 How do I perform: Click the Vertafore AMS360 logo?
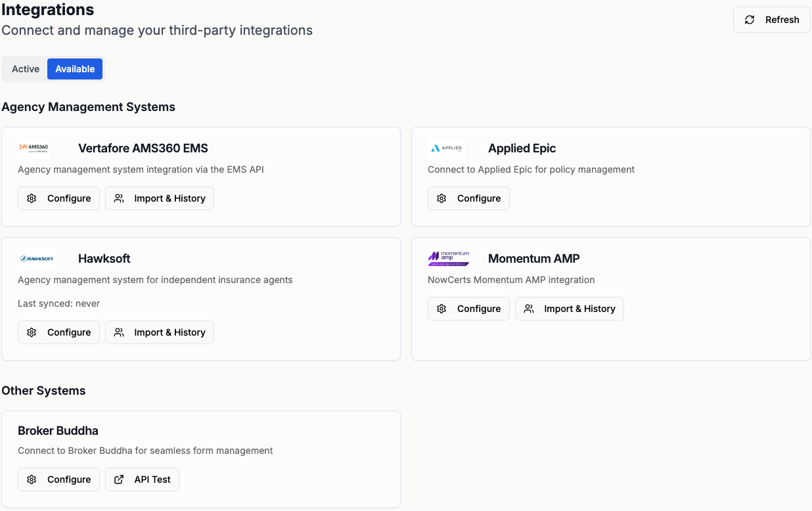coord(34,148)
